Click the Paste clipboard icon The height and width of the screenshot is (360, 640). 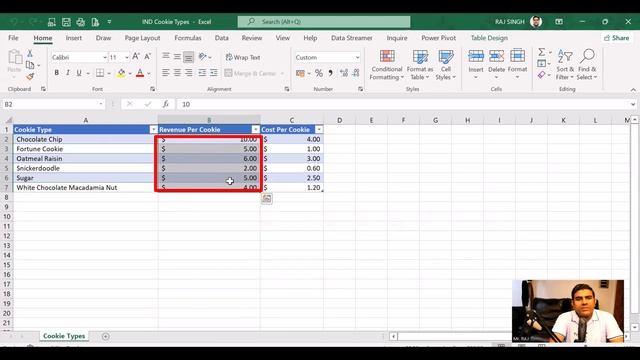15,58
